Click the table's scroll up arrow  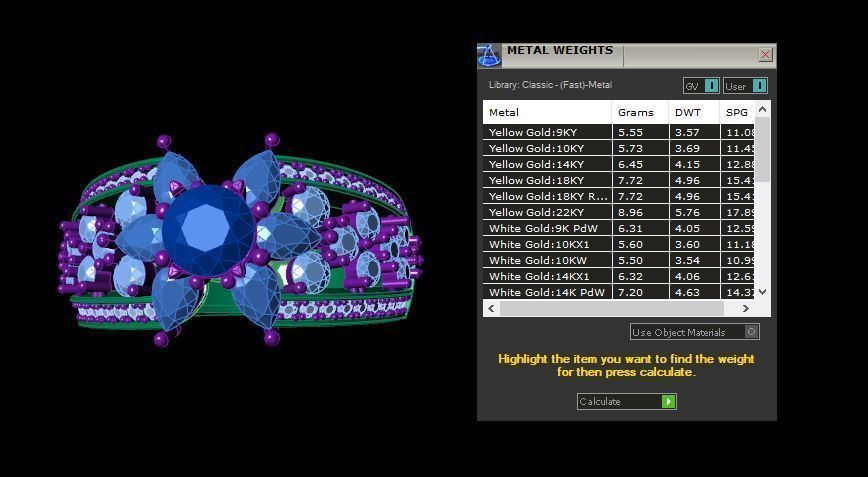[762, 109]
